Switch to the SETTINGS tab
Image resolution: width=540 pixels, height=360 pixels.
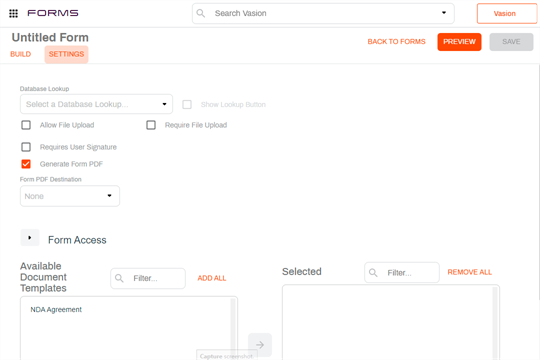pos(66,54)
